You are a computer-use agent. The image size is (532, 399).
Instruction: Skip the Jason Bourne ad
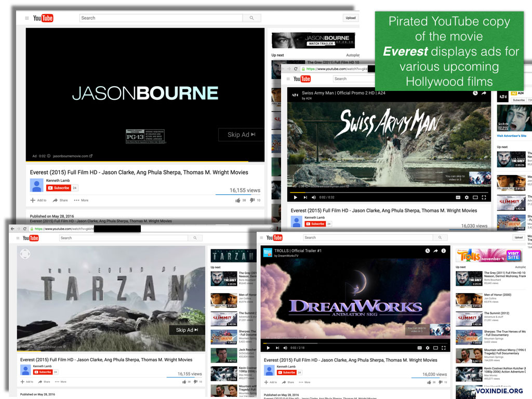241,135
